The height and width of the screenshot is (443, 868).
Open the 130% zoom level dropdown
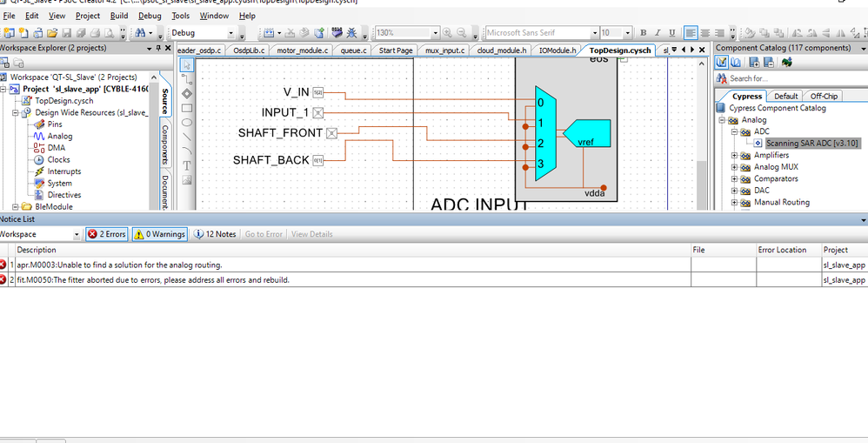click(435, 33)
